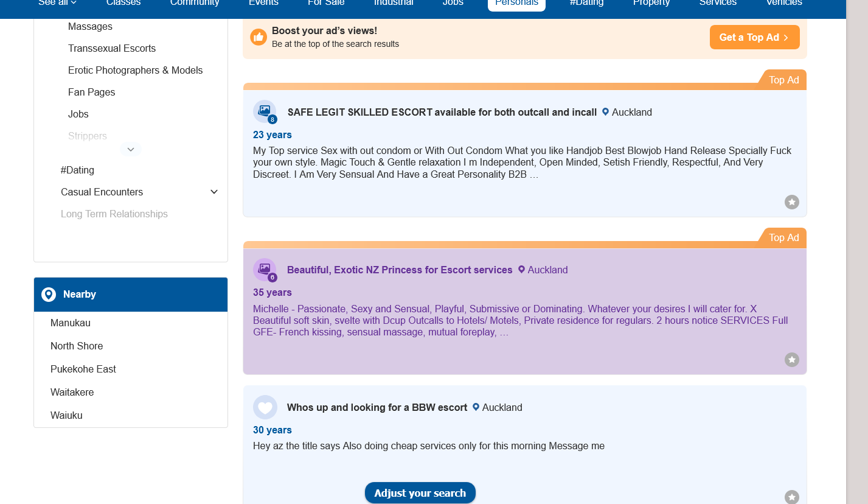Expand the Casual Encounters category
This screenshot has height=504, width=868.
214,192
